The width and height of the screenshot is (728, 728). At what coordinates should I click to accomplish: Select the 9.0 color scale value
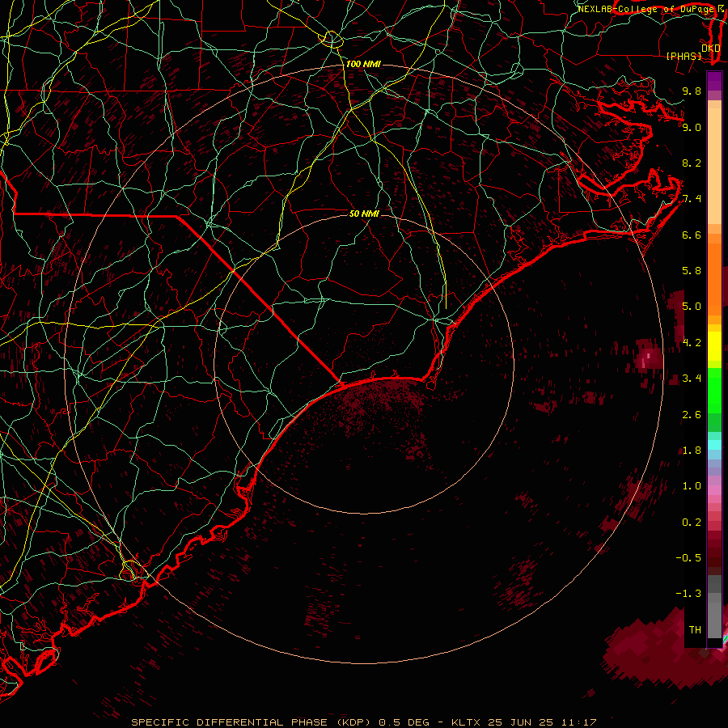click(692, 128)
